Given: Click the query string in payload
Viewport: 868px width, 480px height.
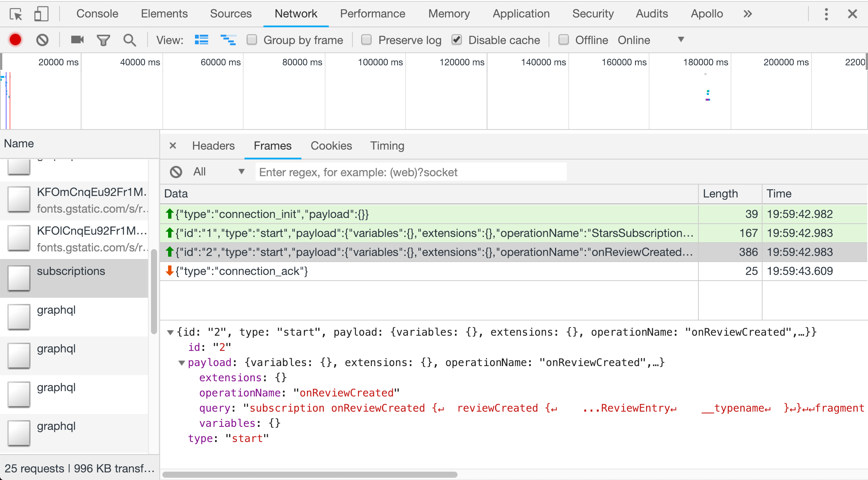Looking at the screenshot, I should pos(554,408).
